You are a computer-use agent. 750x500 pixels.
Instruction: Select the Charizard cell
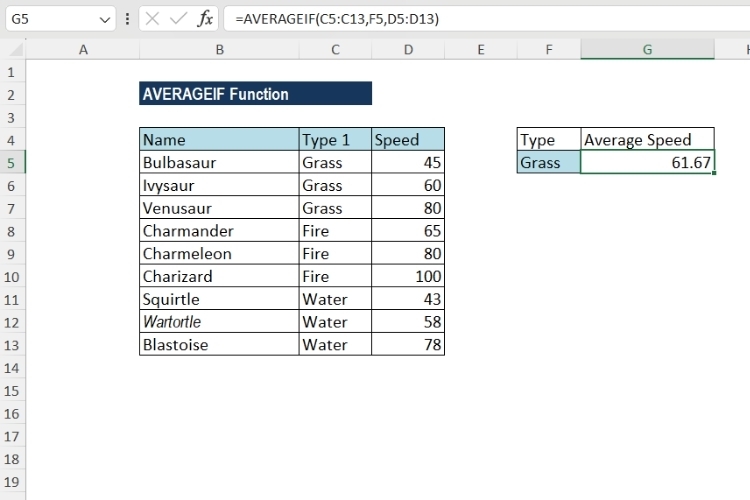coord(219,276)
